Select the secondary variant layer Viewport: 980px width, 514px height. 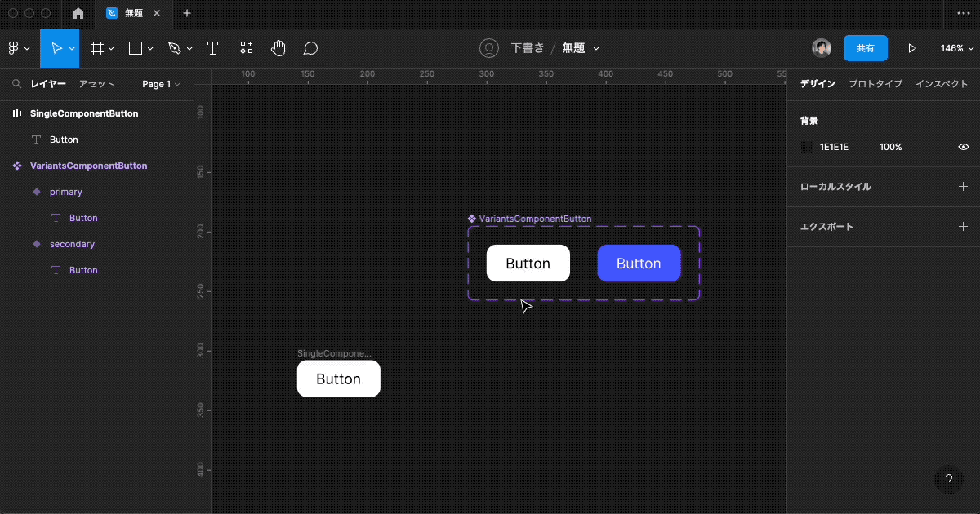click(72, 244)
